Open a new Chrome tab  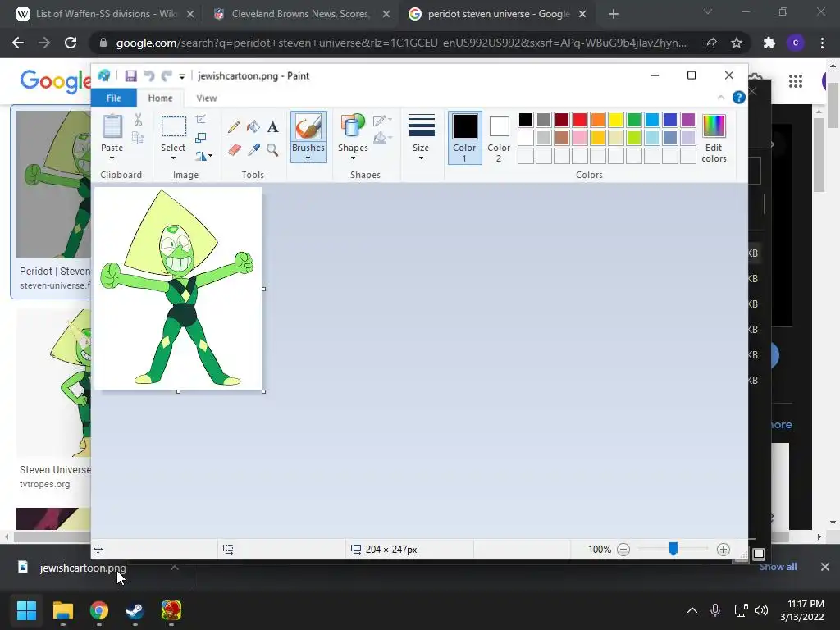[x=614, y=14]
